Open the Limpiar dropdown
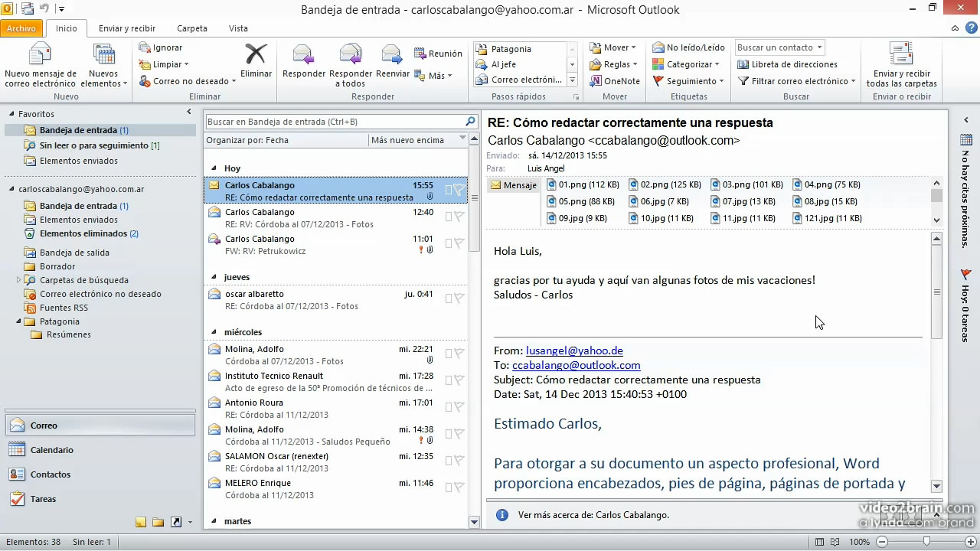The height and width of the screenshot is (551, 980). [x=164, y=64]
